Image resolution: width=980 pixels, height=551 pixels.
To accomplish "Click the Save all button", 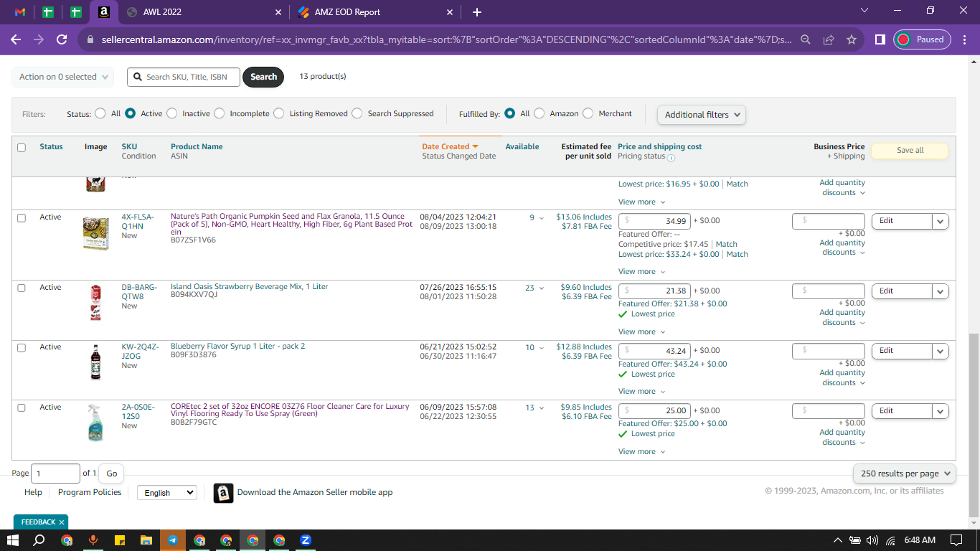I will (910, 151).
